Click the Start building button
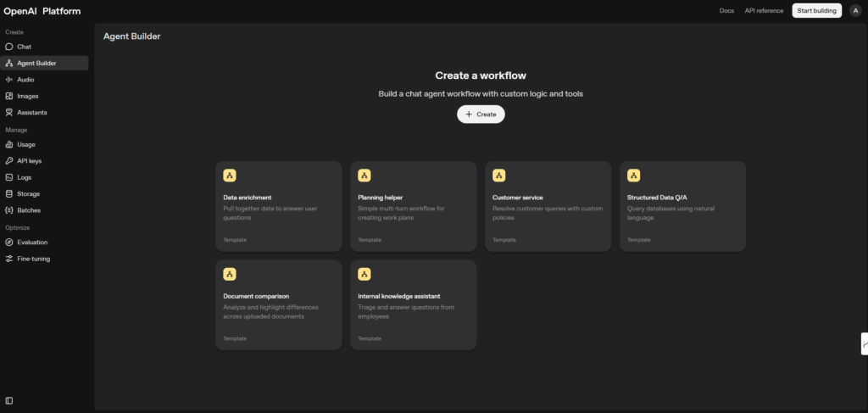The width and height of the screenshot is (868, 413). pyautogui.click(x=816, y=10)
